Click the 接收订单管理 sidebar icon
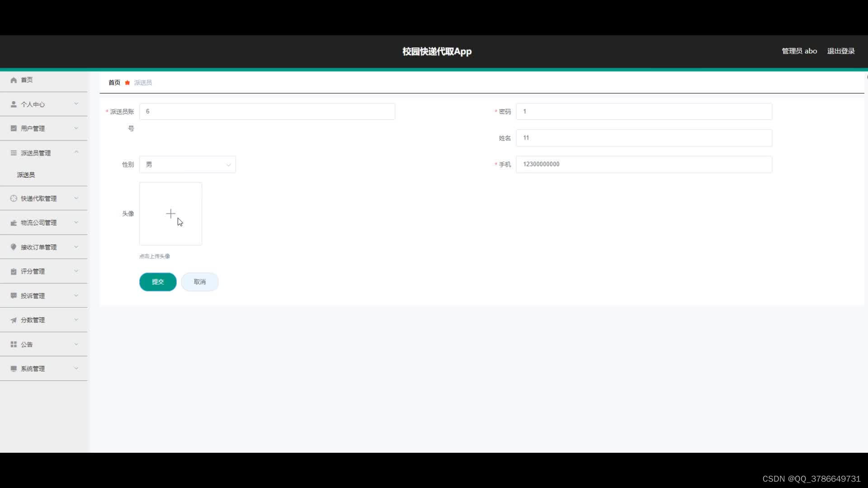This screenshot has width=868, height=488. (x=14, y=247)
